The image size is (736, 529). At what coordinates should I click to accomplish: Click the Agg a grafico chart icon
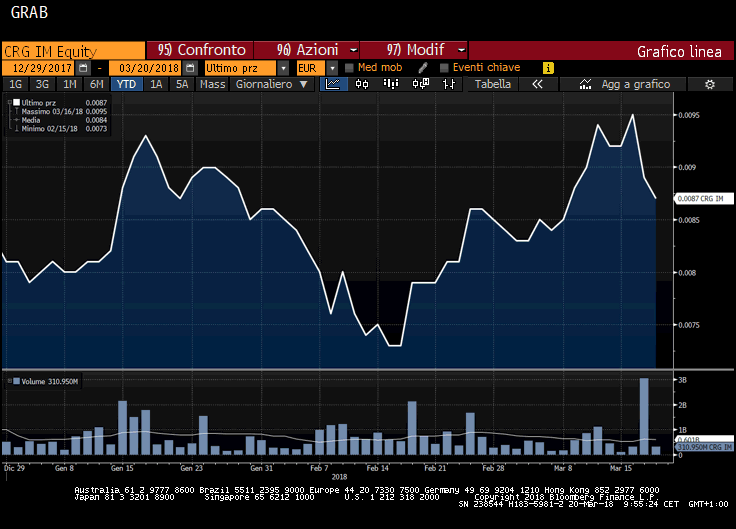pyautogui.click(x=585, y=84)
